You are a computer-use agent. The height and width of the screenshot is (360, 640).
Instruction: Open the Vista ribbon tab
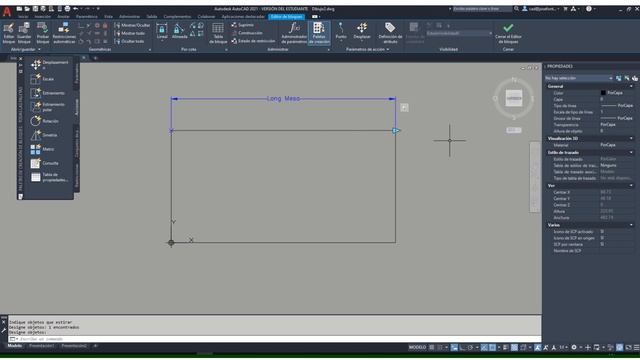[108, 17]
